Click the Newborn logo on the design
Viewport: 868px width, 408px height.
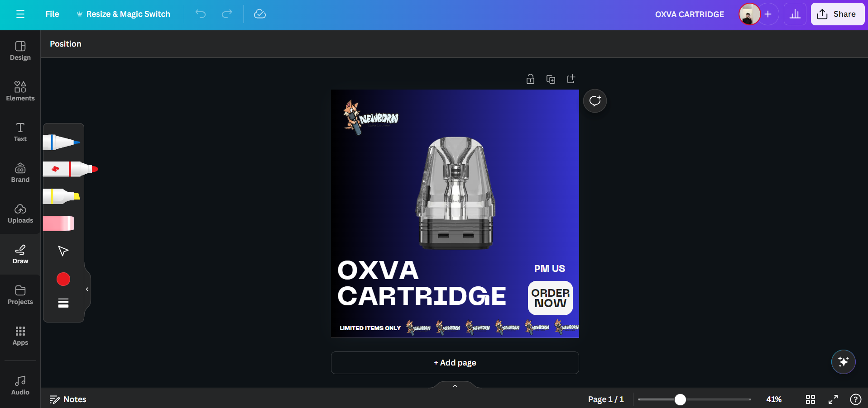click(x=371, y=118)
